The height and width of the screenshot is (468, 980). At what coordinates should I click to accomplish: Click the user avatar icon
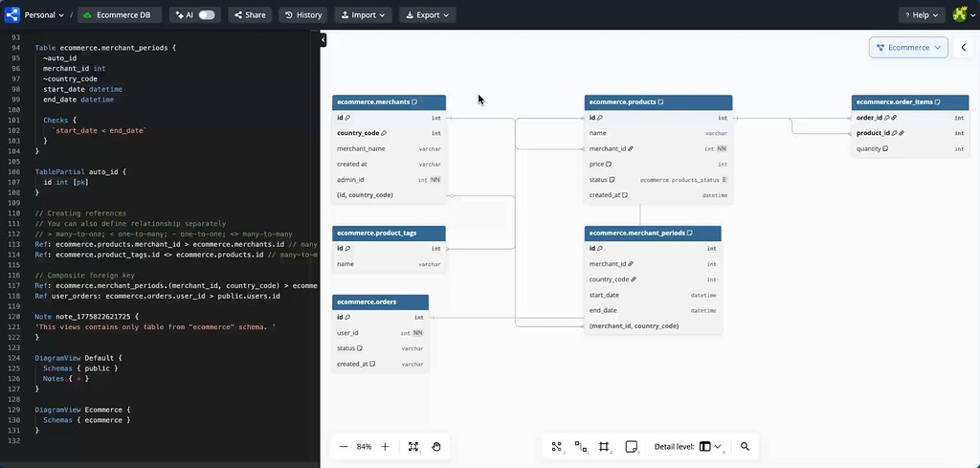tap(960, 14)
